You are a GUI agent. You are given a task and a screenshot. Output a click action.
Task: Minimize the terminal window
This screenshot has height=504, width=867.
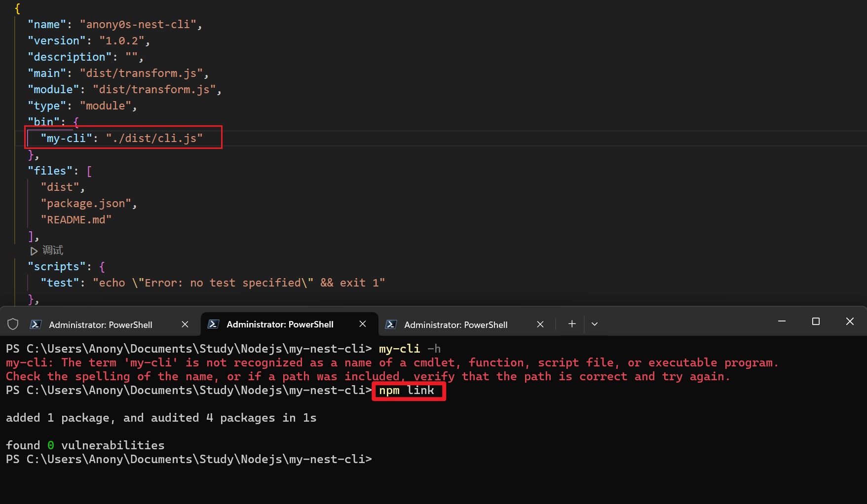tap(782, 321)
